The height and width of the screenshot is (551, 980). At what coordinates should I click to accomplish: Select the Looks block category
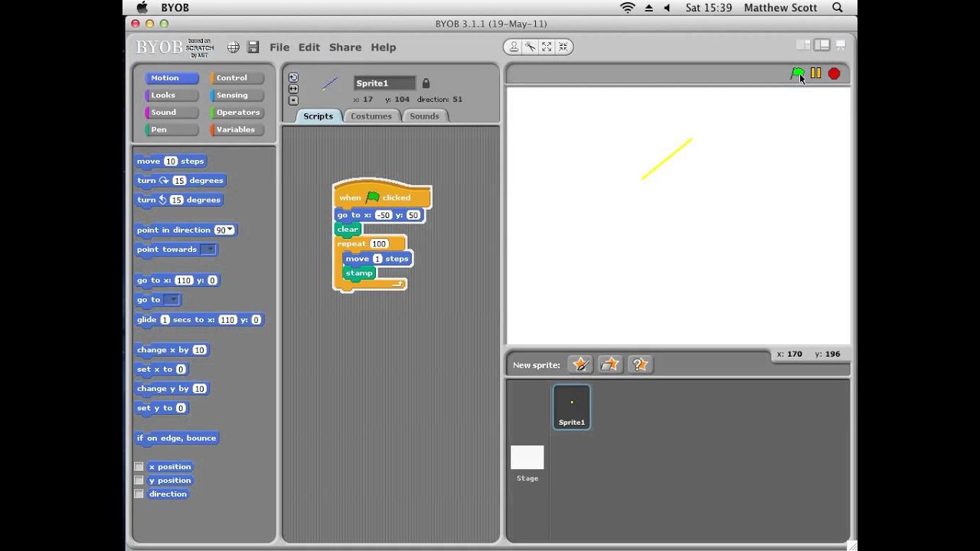171,95
